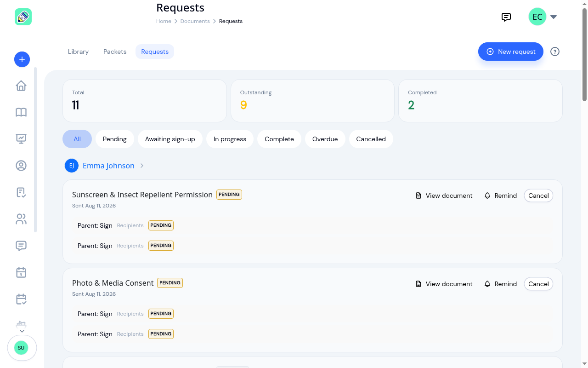Image resolution: width=588 pixels, height=368 pixels.
Task: Send a reminder for Photo & Media Consent
Action: tap(500, 284)
